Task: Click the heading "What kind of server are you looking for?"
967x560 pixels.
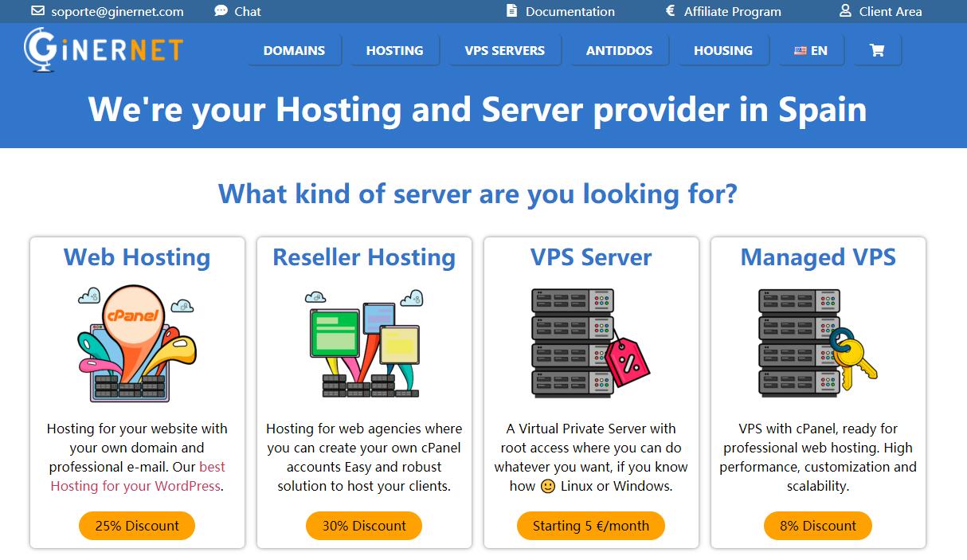Action: pyautogui.click(x=478, y=194)
